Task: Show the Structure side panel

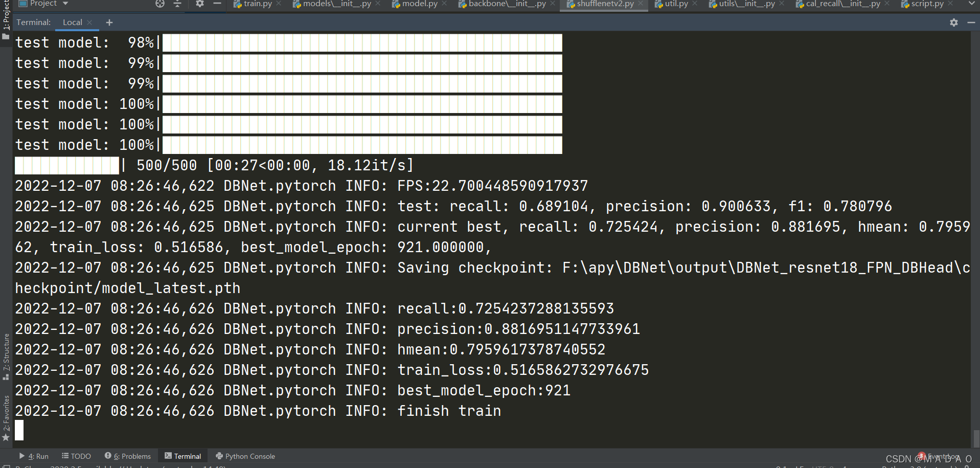Action: [7, 353]
